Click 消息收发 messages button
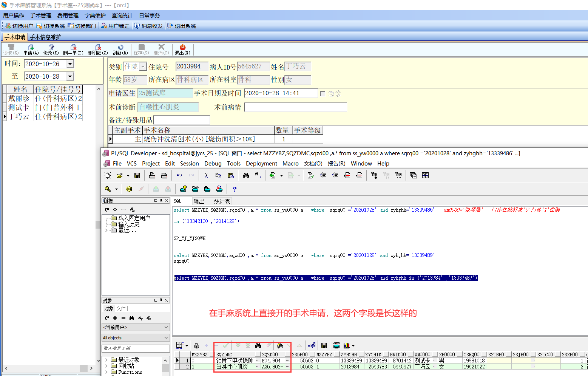Image resolution: width=588 pixels, height=376 pixels. pyautogui.click(x=149, y=26)
